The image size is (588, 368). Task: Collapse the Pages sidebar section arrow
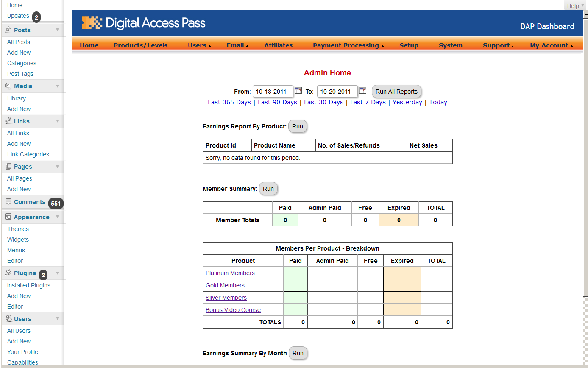click(57, 166)
